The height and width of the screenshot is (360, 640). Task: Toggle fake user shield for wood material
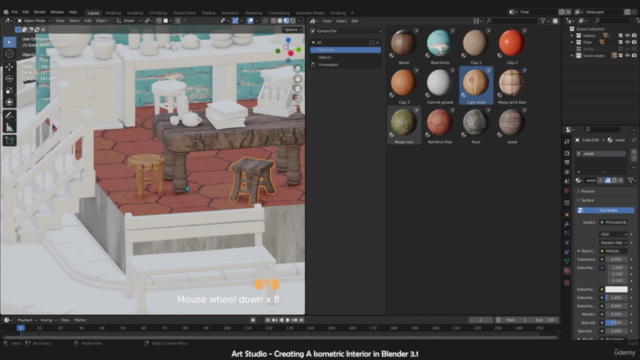coord(608,180)
